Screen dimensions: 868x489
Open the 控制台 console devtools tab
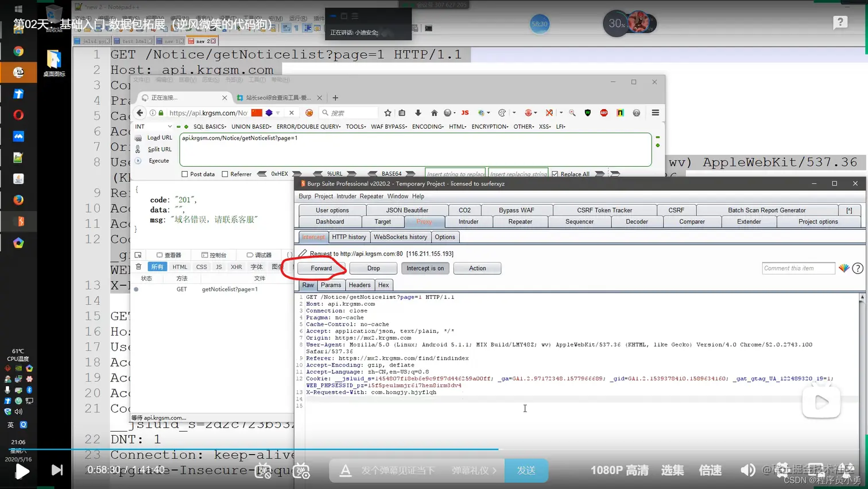(x=214, y=255)
